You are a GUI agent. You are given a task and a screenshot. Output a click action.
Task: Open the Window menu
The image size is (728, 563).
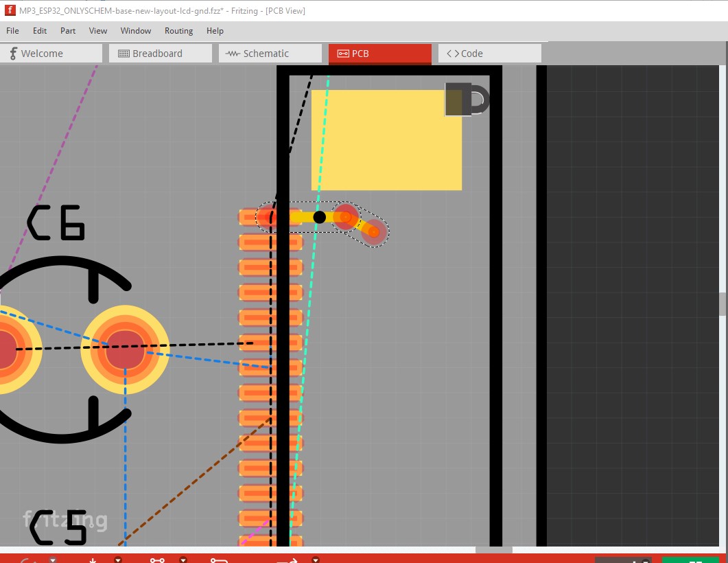pos(136,31)
